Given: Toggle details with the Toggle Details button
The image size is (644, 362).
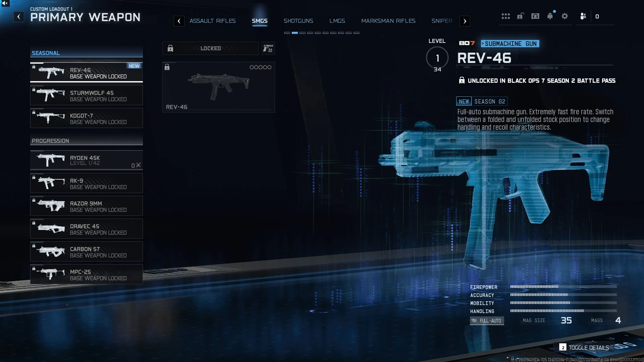Looking at the screenshot, I should tap(584, 348).
